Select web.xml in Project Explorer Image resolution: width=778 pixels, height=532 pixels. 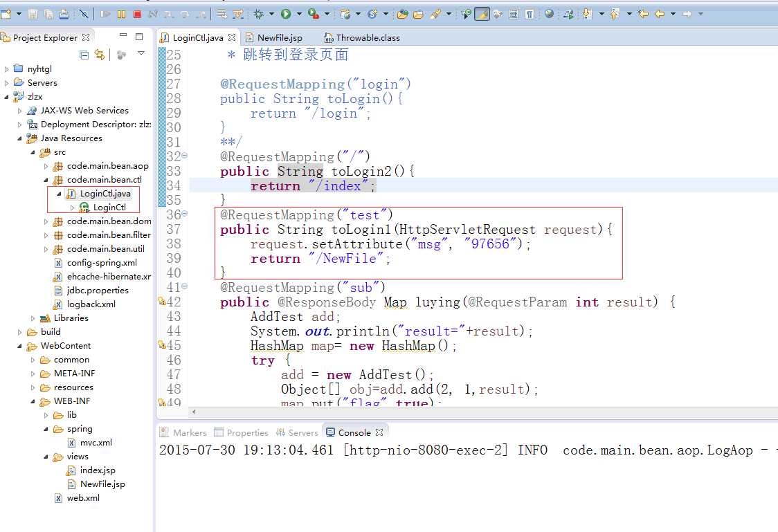click(83, 498)
